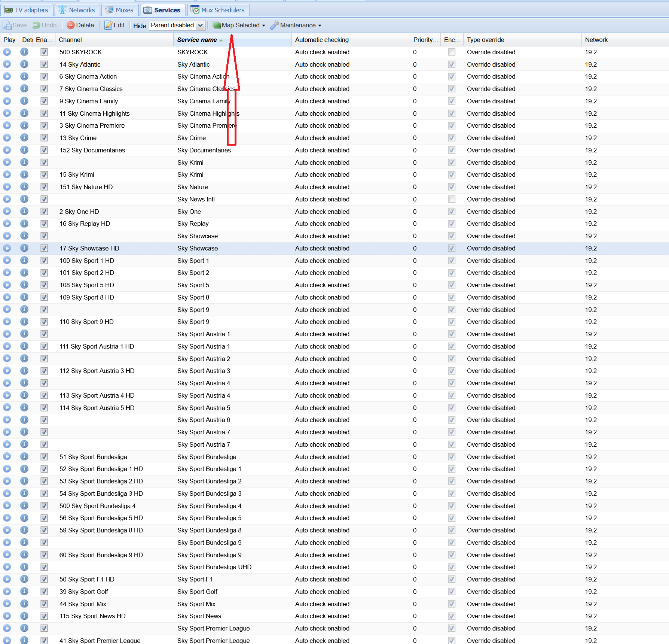
Task: Play the 108 Sky Sport 5 HD service
Action: coord(7,285)
